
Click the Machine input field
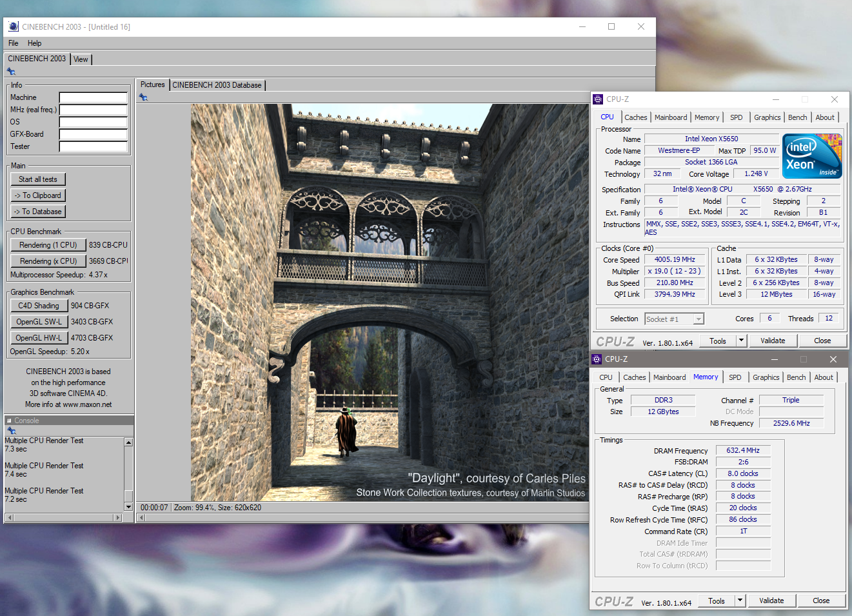tap(94, 97)
